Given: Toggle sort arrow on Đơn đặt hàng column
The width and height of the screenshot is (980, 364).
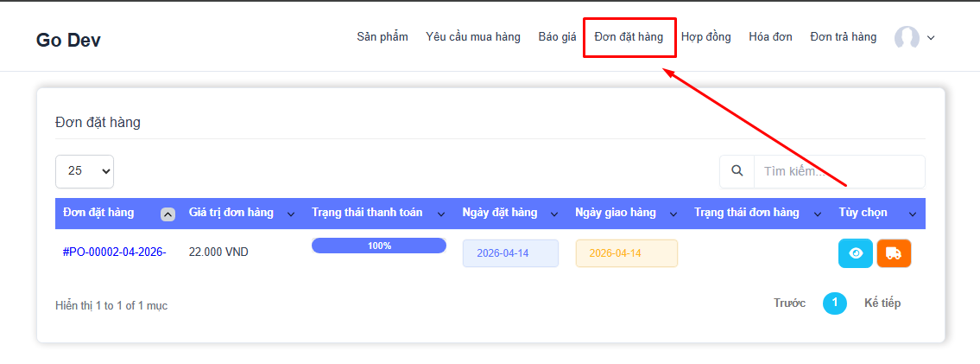Looking at the screenshot, I should click(168, 214).
